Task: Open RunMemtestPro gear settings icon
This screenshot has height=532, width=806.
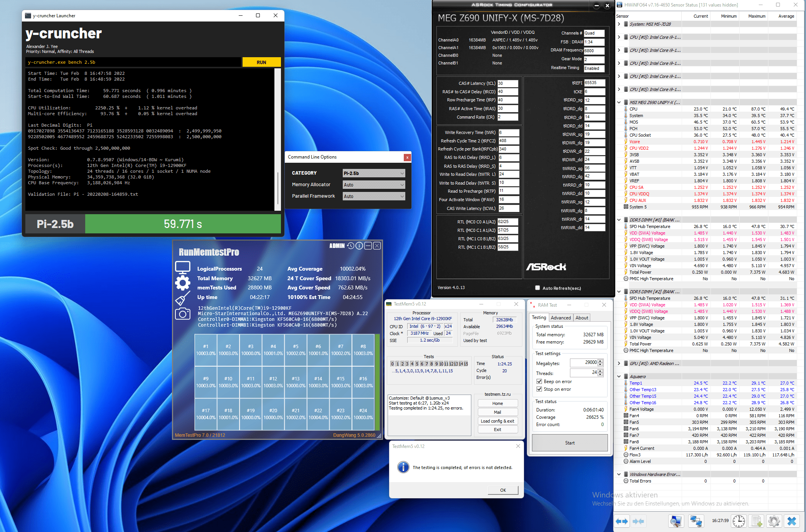Action: point(182,283)
